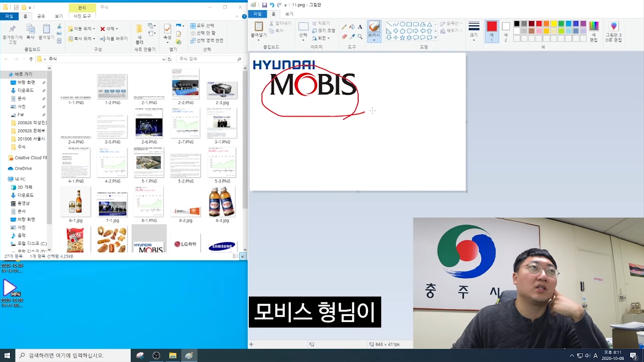Image resolution: width=644 pixels, height=362 pixels.
Task: Click Pin to Quick access in Explorer
Action: (12, 34)
